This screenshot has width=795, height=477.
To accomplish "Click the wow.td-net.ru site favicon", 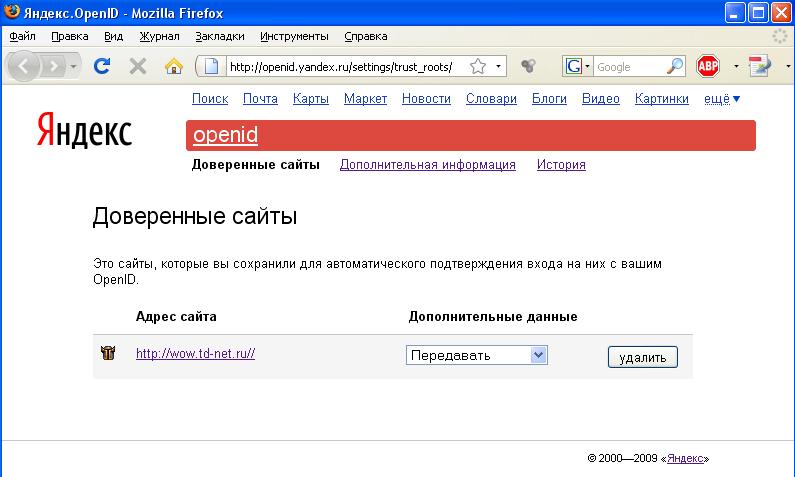I will click(107, 352).
